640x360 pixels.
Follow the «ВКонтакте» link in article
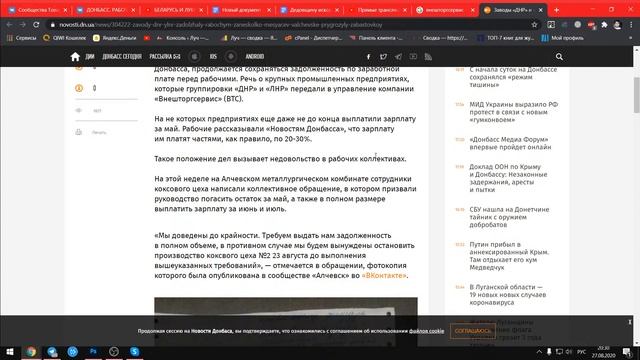(x=384, y=276)
